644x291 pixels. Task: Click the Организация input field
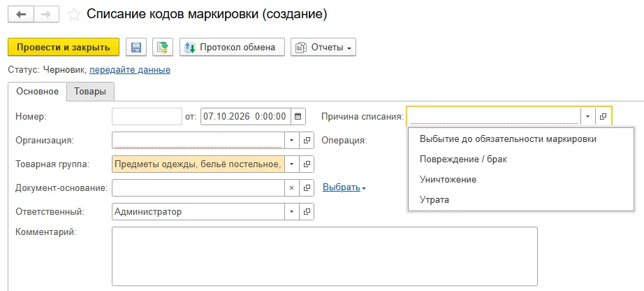tap(198, 141)
